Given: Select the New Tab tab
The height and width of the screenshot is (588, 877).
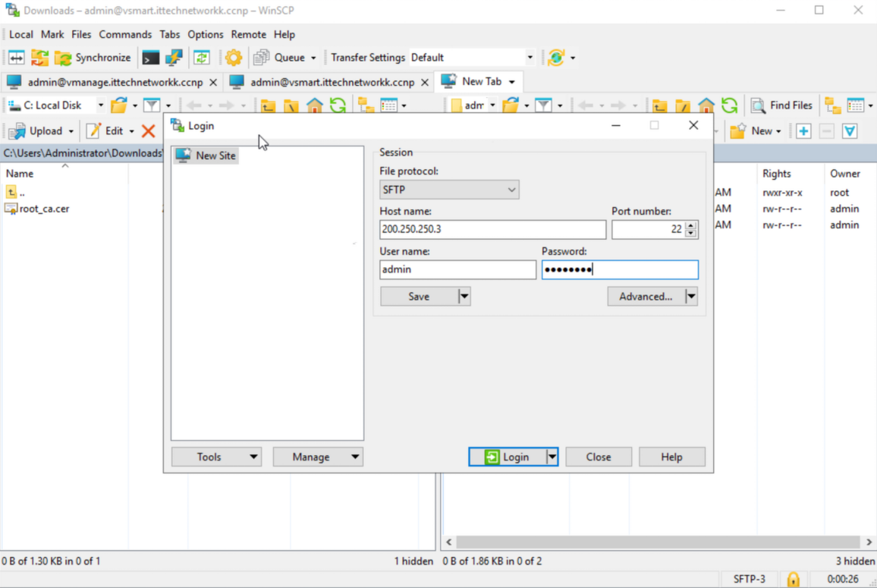Looking at the screenshot, I should tap(479, 82).
